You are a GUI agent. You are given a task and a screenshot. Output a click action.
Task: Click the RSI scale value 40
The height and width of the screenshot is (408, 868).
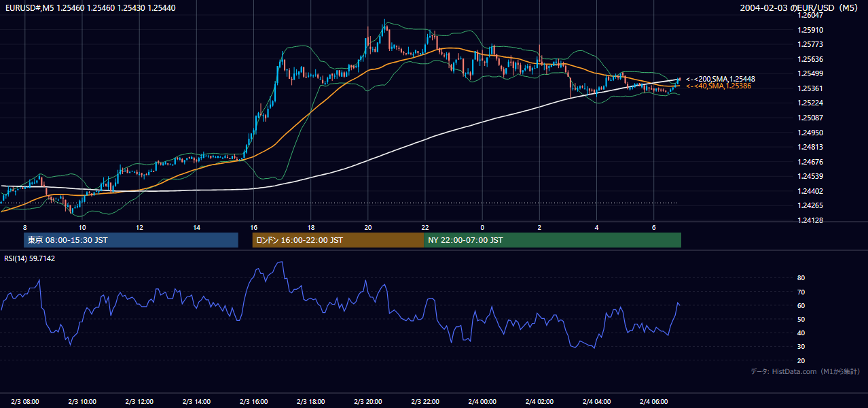pyautogui.click(x=801, y=333)
